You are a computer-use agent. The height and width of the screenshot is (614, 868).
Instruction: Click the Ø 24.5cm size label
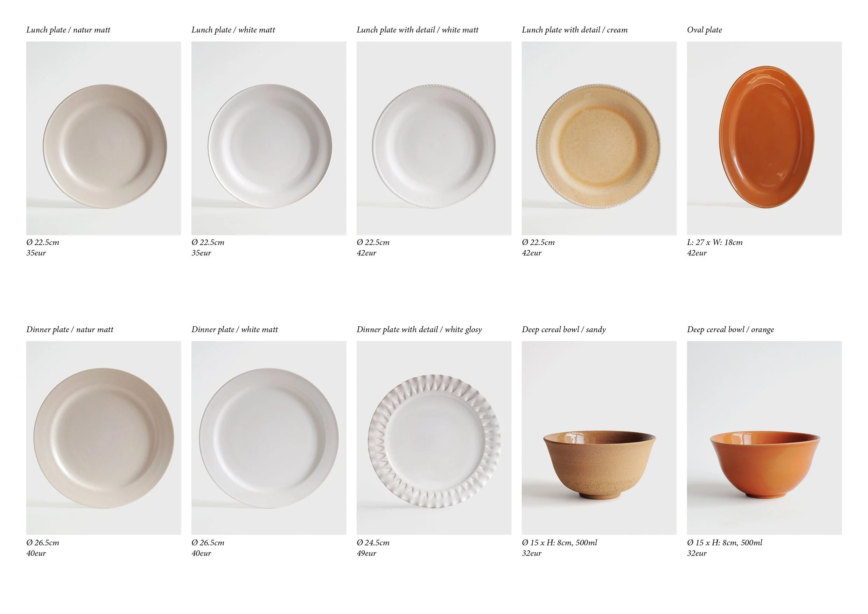pyautogui.click(x=373, y=543)
